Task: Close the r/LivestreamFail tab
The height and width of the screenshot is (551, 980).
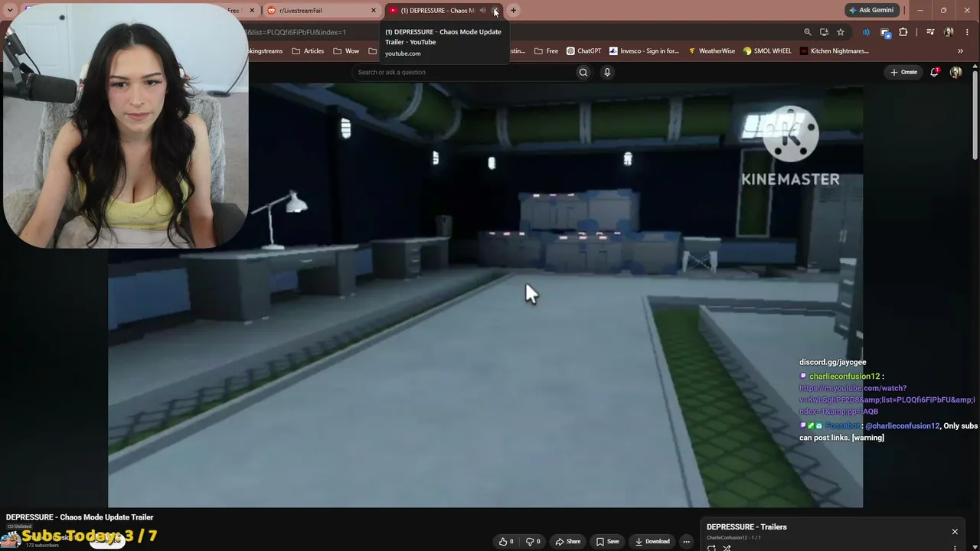Action: (374, 11)
